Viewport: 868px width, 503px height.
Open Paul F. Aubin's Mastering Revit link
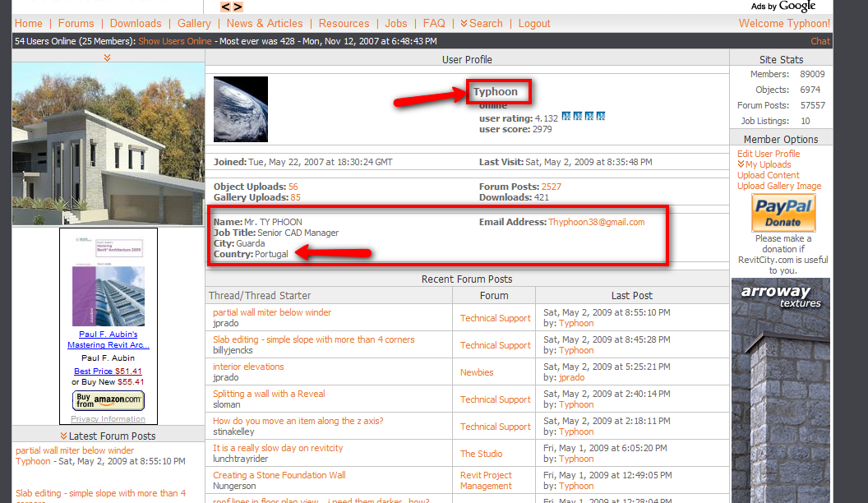[x=108, y=339]
